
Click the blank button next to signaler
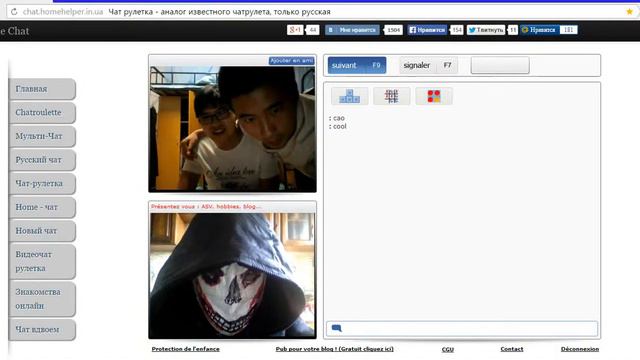click(x=500, y=65)
